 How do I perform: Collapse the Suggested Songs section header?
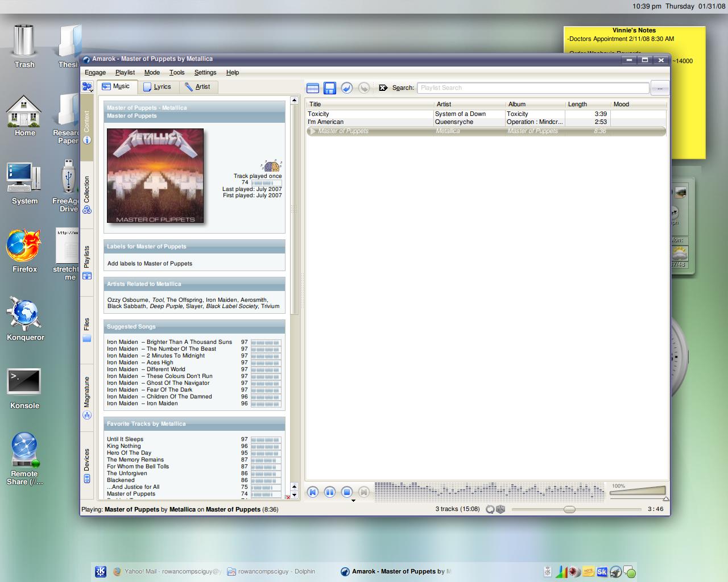[194, 326]
